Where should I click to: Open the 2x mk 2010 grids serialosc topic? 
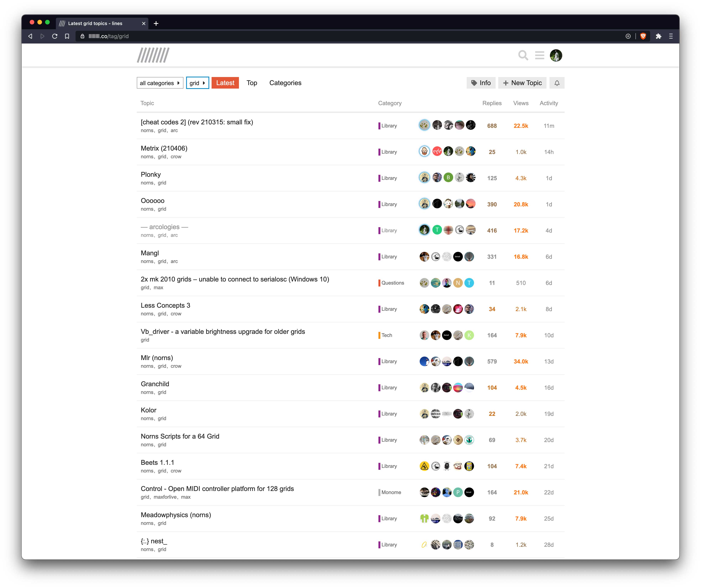(235, 279)
